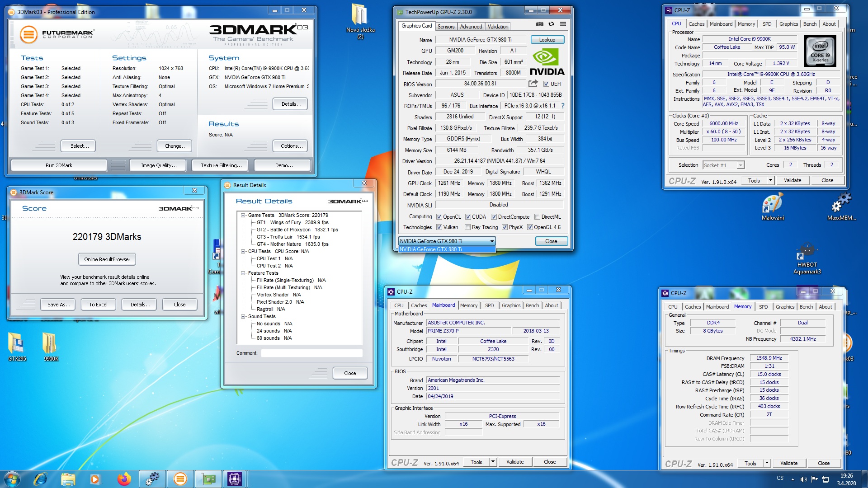Click the CS language indicator in the taskbar
Viewport: 868px width, 488px height.
coord(780,478)
